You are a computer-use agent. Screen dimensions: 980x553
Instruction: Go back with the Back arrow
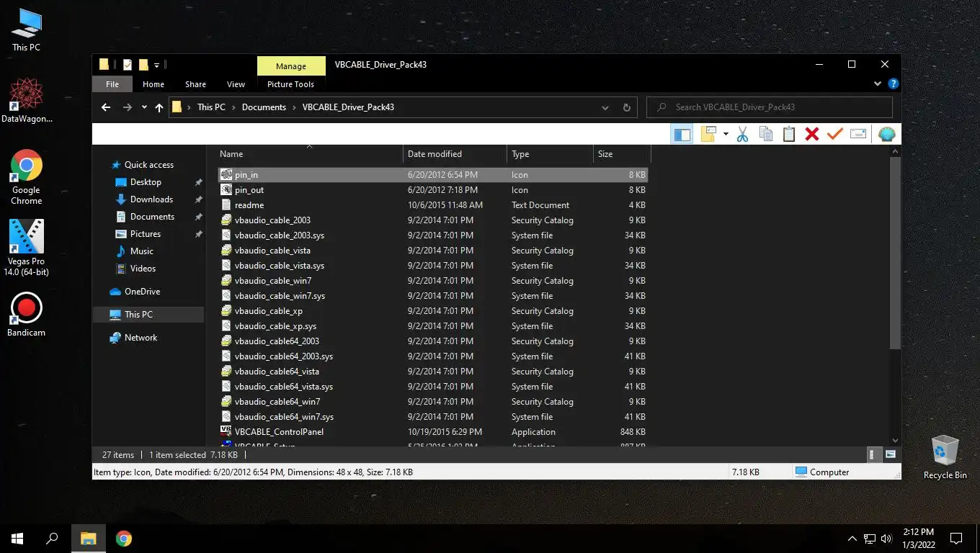point(106,107)
